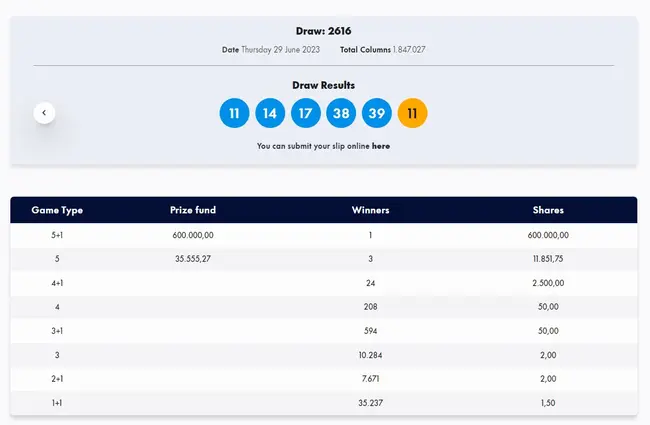650x425 pixels.
Task: Click the orange bonus 11 ball
Action: click(x=412, y=113)
